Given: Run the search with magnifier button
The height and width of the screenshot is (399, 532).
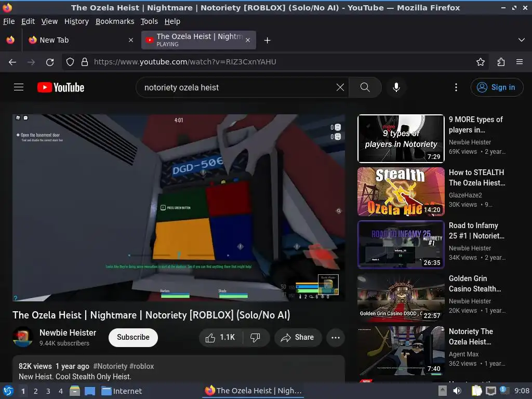Looking at the screenshot, I should click(365, 87).
